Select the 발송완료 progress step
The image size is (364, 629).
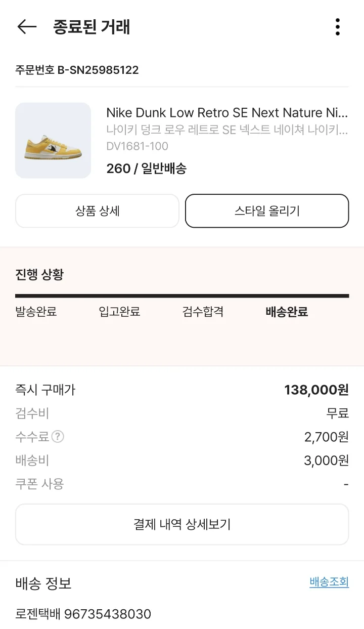36,312
